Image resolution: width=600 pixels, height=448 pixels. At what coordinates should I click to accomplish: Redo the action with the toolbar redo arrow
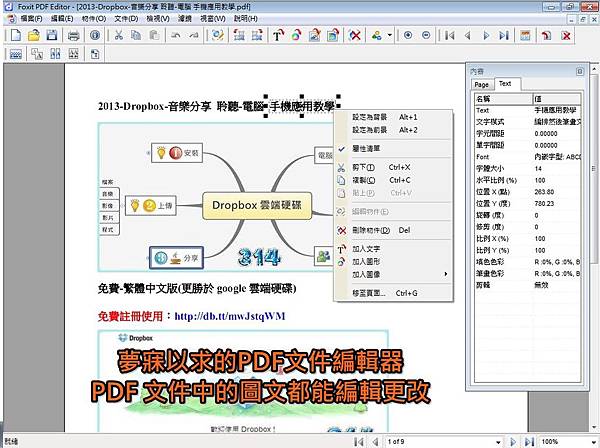click(x=194, y=36)
